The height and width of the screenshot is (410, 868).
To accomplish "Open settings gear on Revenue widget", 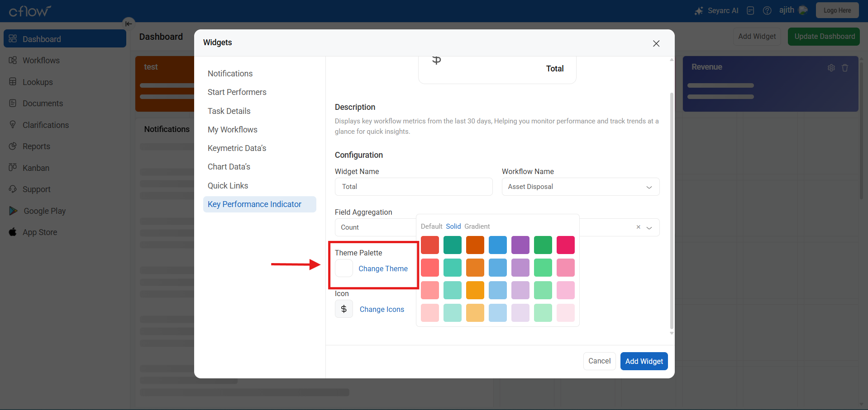I will (831, 68).
